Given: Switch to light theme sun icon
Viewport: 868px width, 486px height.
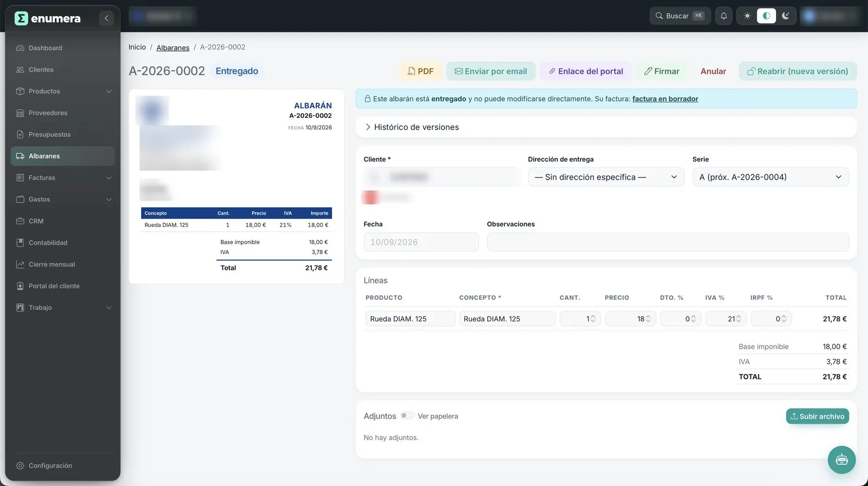Looking at the screenshot, I should tap(747, 16).
